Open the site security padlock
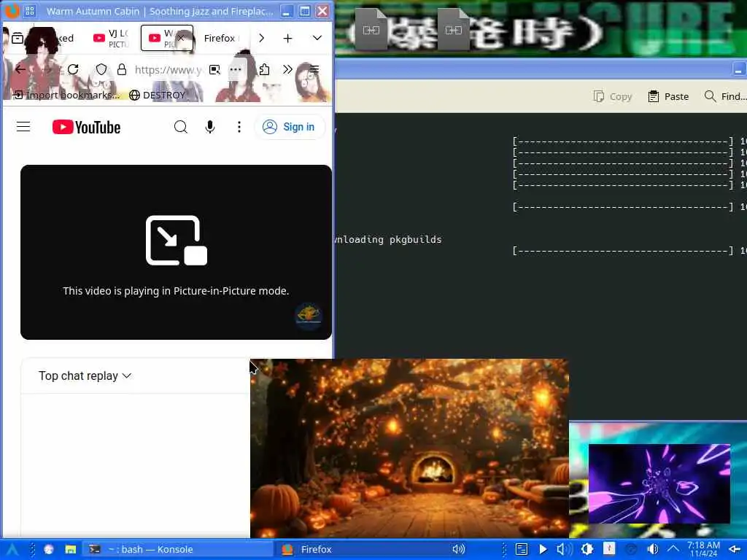Screen dimensions: 747x560 (x=122, y=69)
